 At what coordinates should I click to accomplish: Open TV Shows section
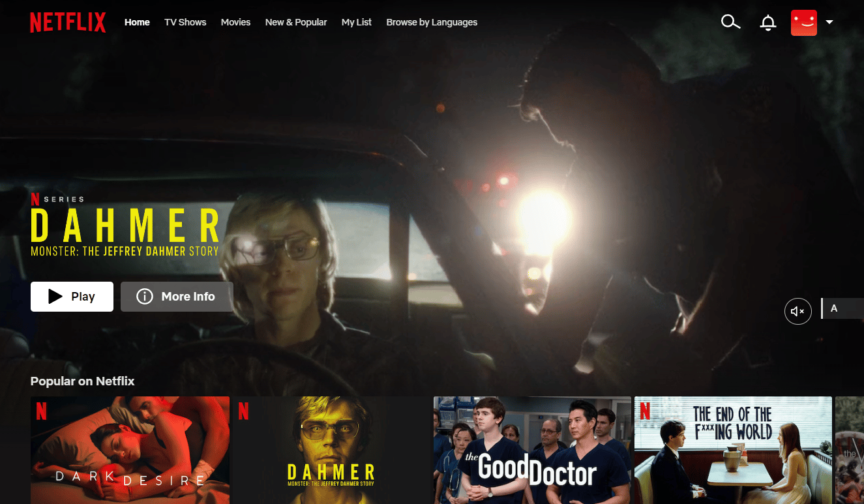coord(185,22)
